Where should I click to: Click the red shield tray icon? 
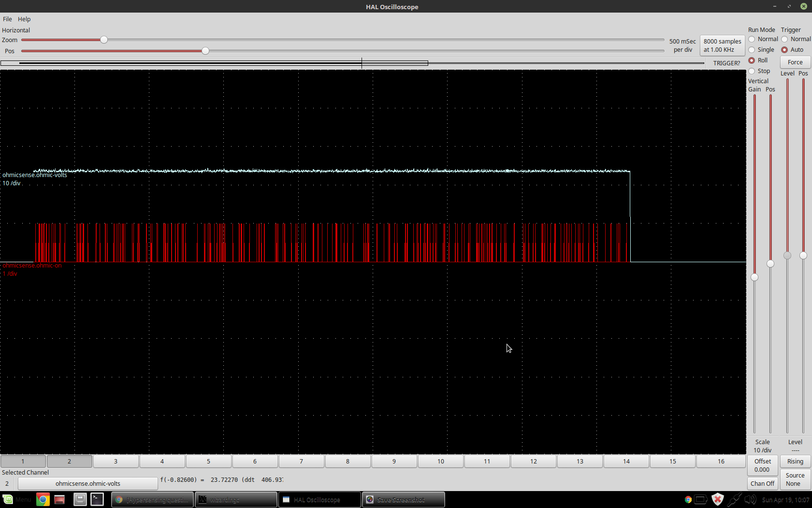pos(718,500)
